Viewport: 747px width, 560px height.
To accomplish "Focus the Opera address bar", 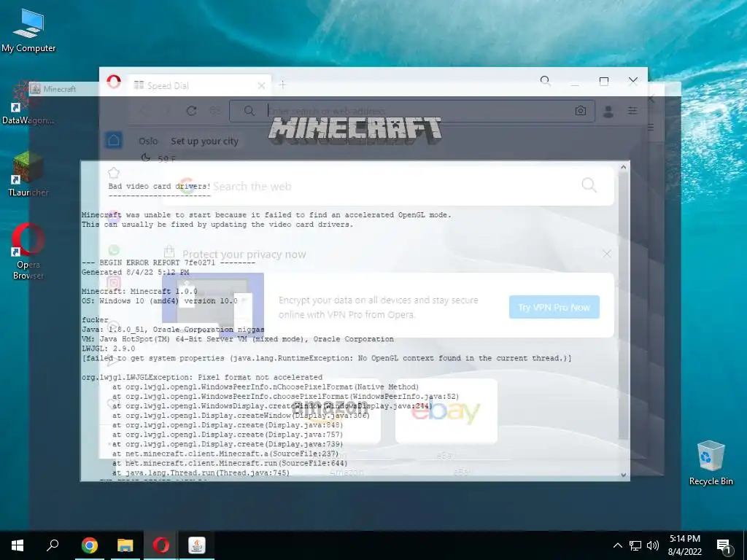I will coord(411,111).
